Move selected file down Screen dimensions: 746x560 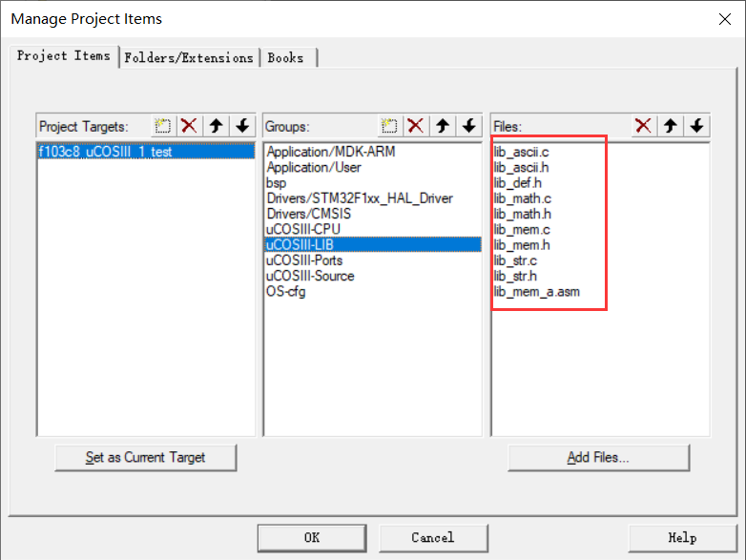click(697, 126)
